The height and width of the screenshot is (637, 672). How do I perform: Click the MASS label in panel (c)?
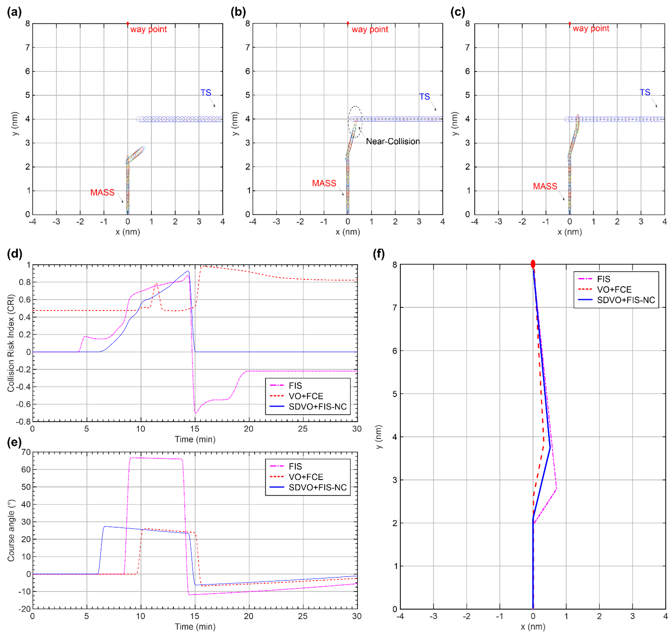(x=545, y=186)
